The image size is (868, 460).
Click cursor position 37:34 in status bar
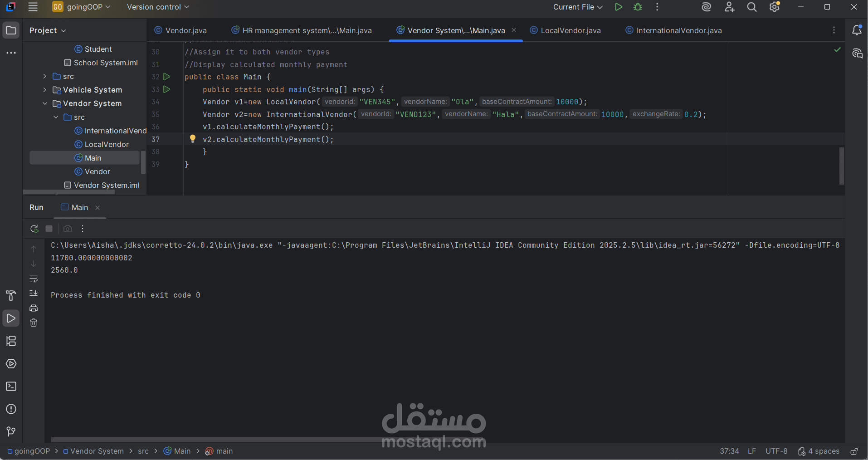coord(729,451)
